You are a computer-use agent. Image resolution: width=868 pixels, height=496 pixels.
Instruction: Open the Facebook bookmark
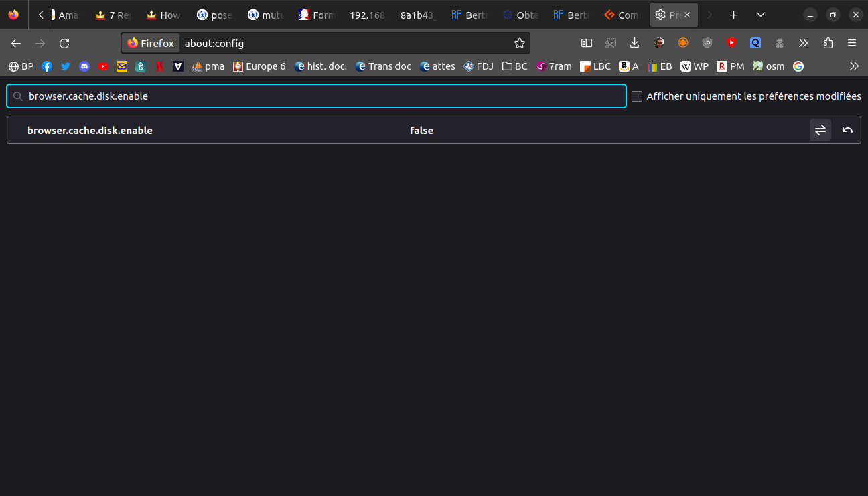(x=47, y=66)
